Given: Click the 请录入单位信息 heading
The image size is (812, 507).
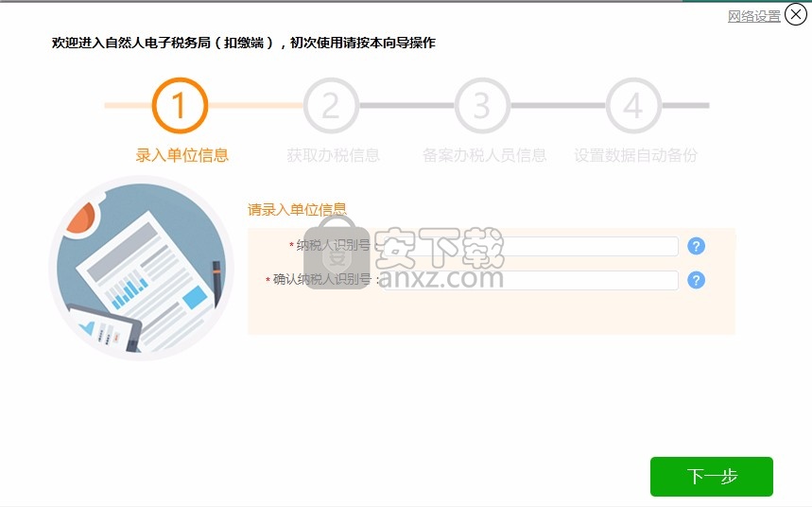Looking at the screenshot, I should point(297,209).
